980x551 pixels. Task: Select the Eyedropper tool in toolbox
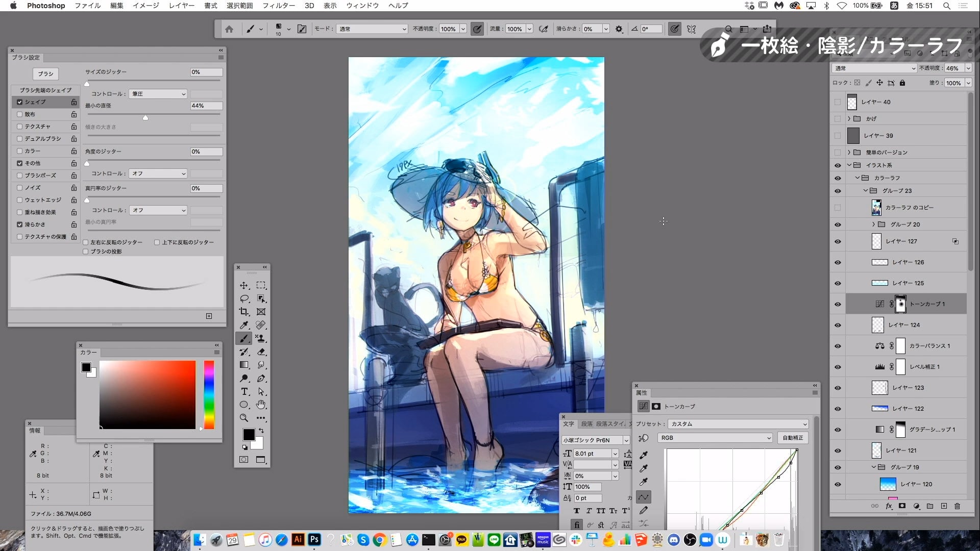pos(244,325)
